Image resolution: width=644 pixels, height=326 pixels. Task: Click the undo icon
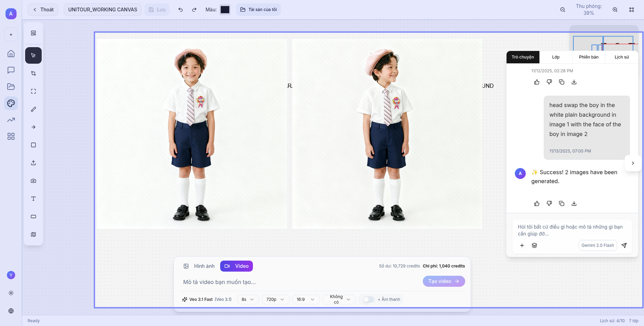coord(181,10)
